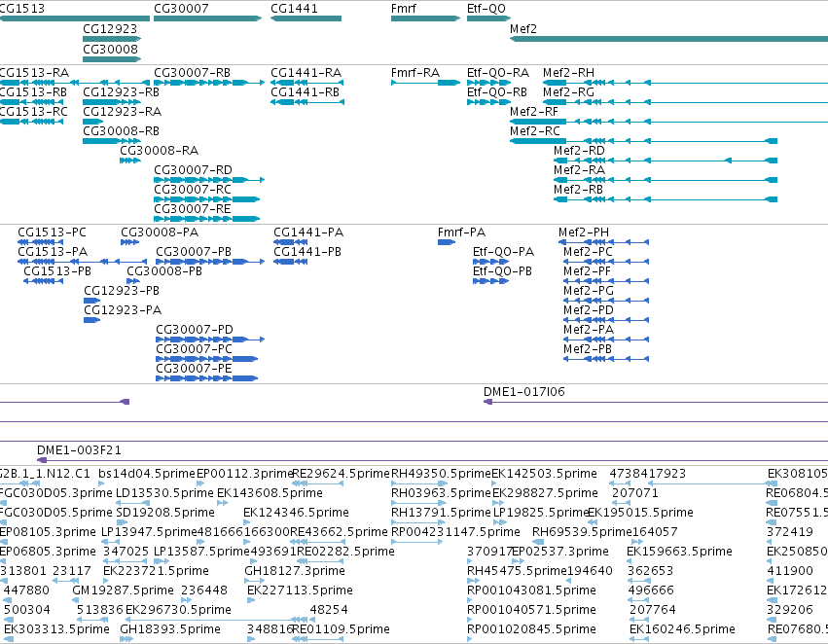Image resolution: width=828 pixels, height=644 pixels.
Task: Click transcript label "CG30008-RB"
Action: click(121, 131)
